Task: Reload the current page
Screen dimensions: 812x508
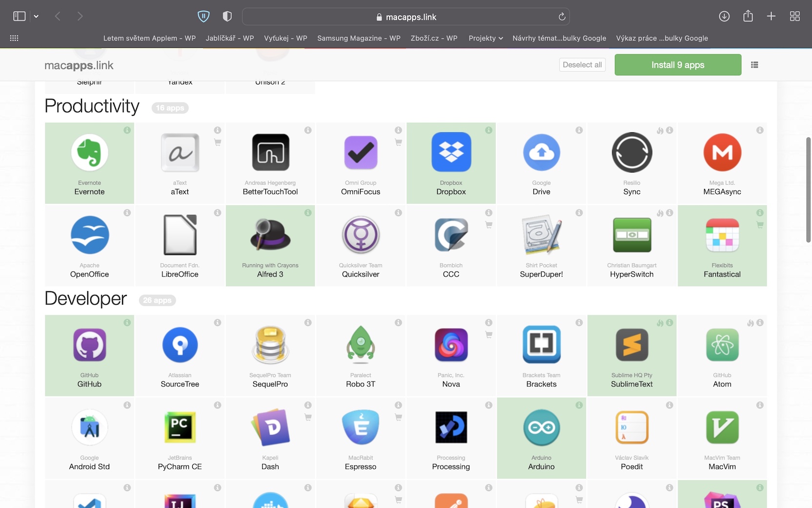Action: (562, 17)
